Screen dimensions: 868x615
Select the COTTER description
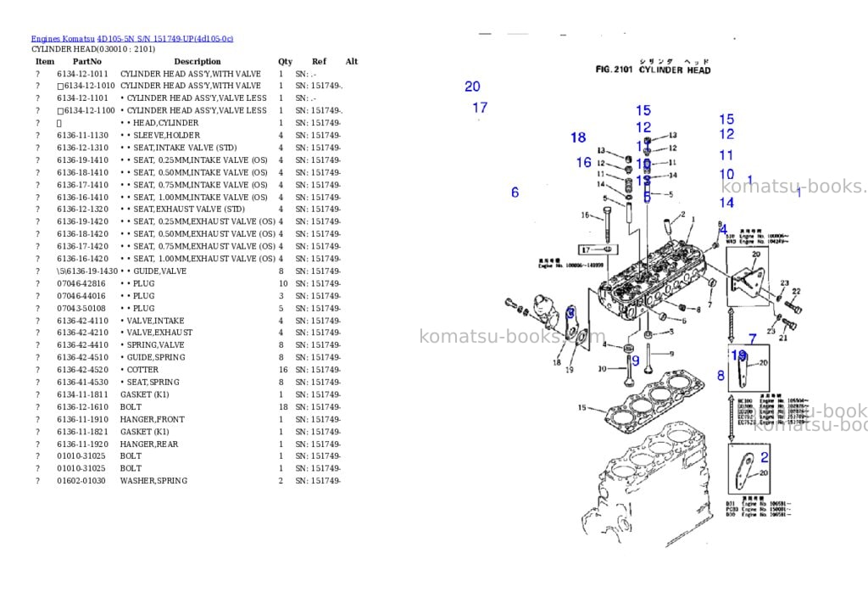142,370
